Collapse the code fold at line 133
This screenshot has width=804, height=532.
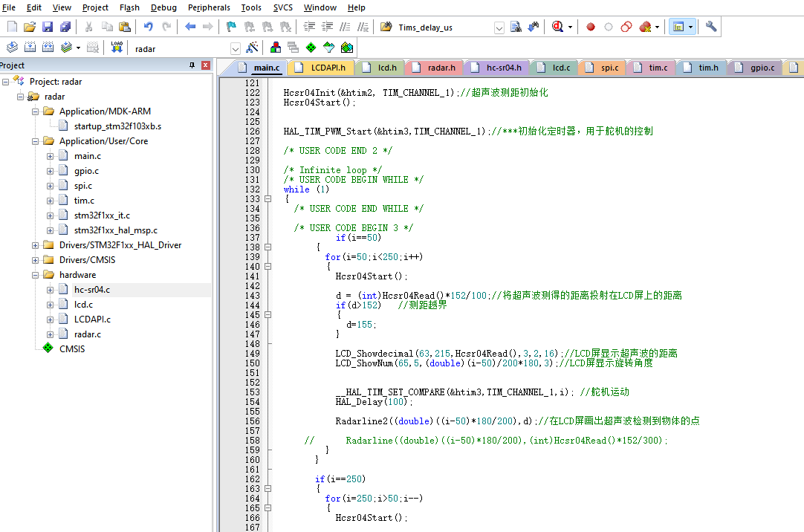point(268,199)
